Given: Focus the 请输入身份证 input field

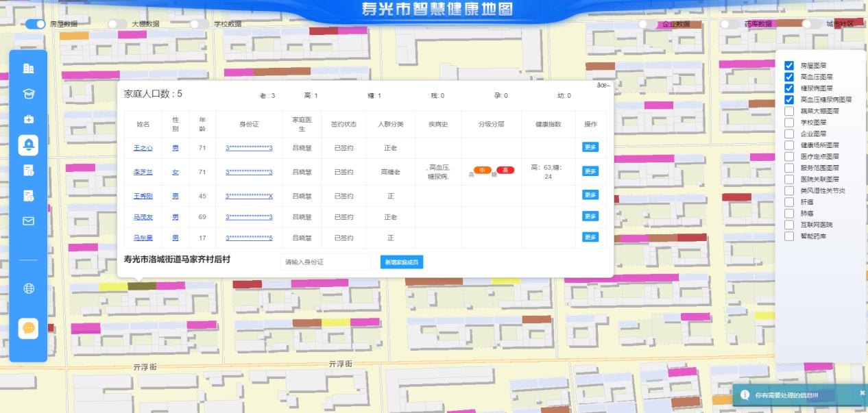Looking at the screenshot, I should click(325, 262).
